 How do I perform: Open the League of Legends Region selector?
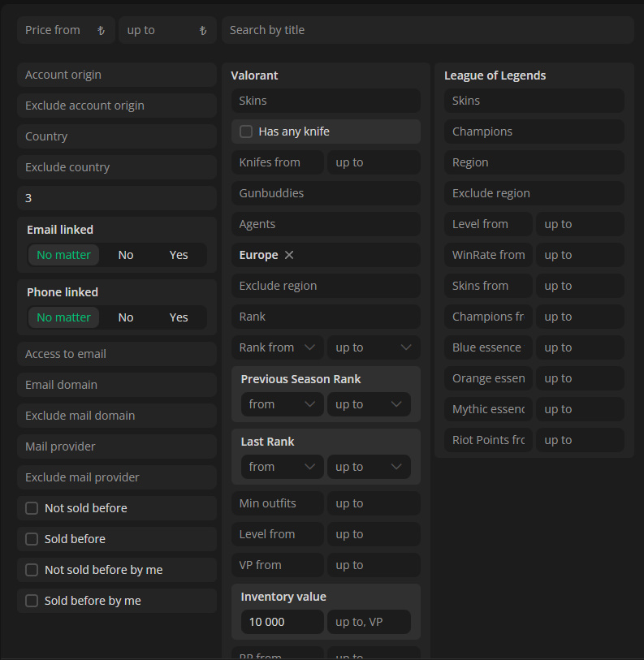point(534,162)
